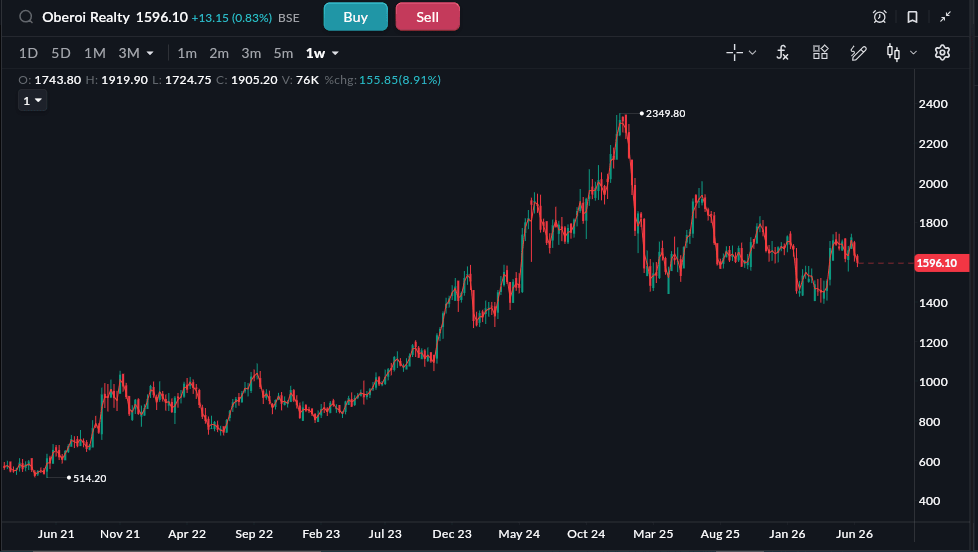Activate the drawing tools pencil icon
The height and width of the screenshot is (552, 978).
858,53
